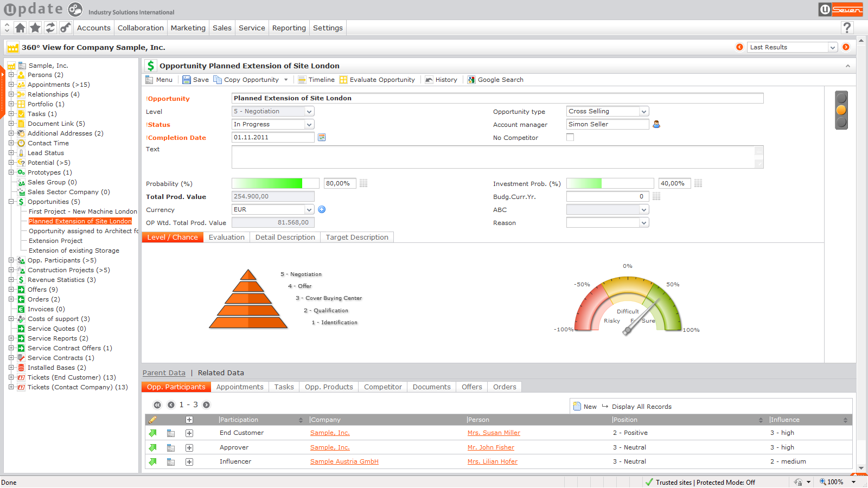Switch to the Competitor tab

[383, 387]
